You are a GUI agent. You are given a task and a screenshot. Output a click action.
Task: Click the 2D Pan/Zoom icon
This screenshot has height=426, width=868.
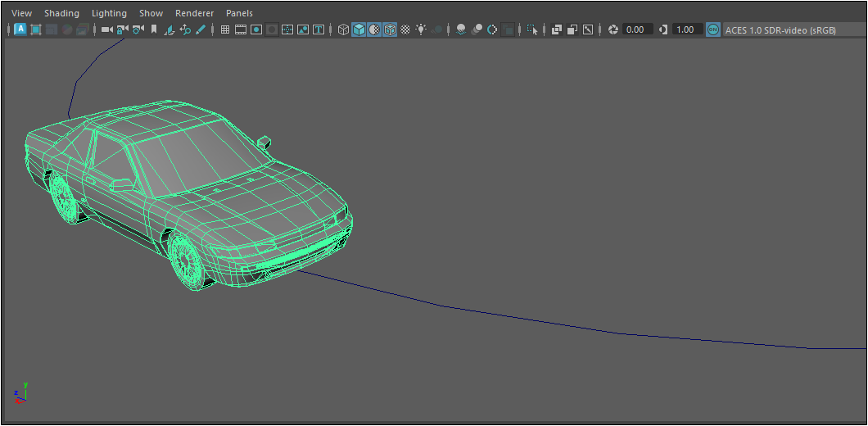(185, 29)
